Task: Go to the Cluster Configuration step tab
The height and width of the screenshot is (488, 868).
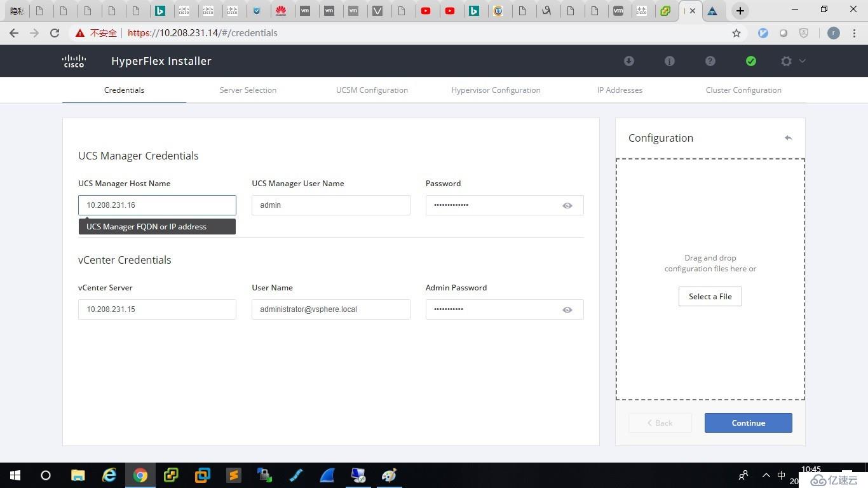Action: [x=743, y=90]
